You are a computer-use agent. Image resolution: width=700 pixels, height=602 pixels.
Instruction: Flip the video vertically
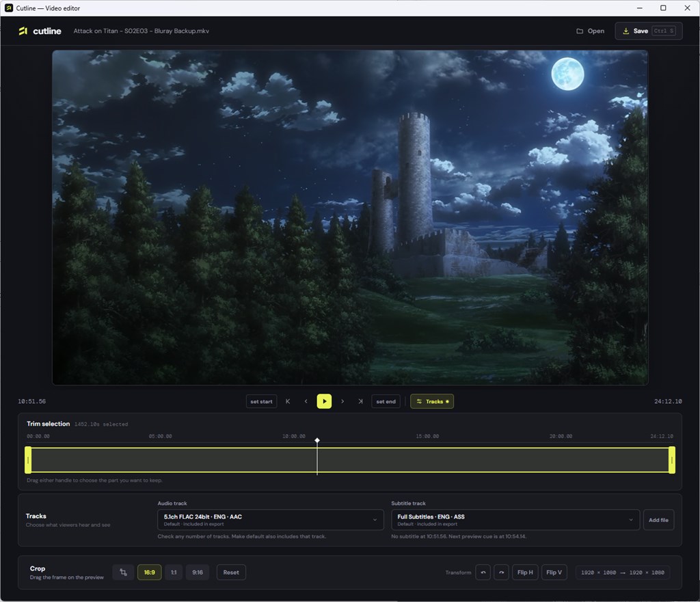(554, 572)
